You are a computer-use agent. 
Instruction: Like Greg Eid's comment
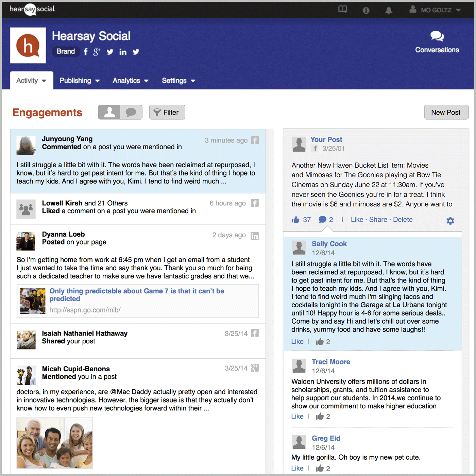(297, 468)
